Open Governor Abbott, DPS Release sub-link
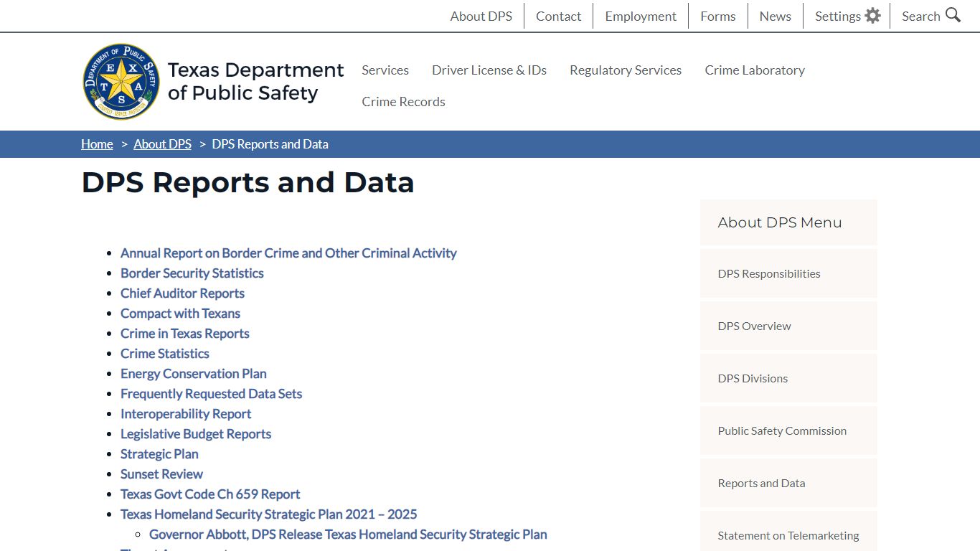 [348, 534]
